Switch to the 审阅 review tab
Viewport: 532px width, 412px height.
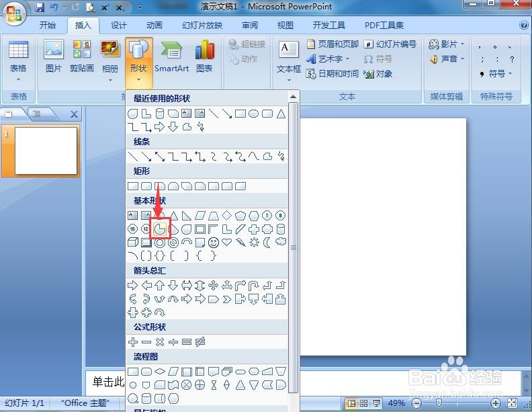coord(250,25)
